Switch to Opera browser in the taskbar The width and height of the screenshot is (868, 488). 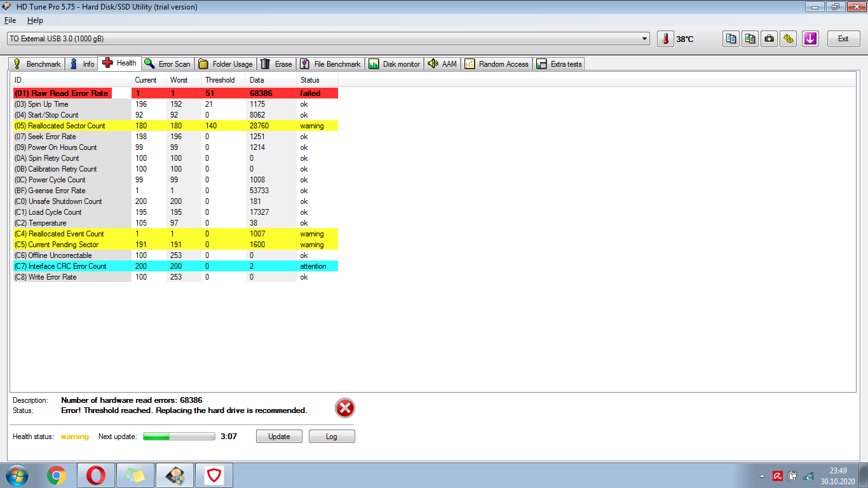96,475
